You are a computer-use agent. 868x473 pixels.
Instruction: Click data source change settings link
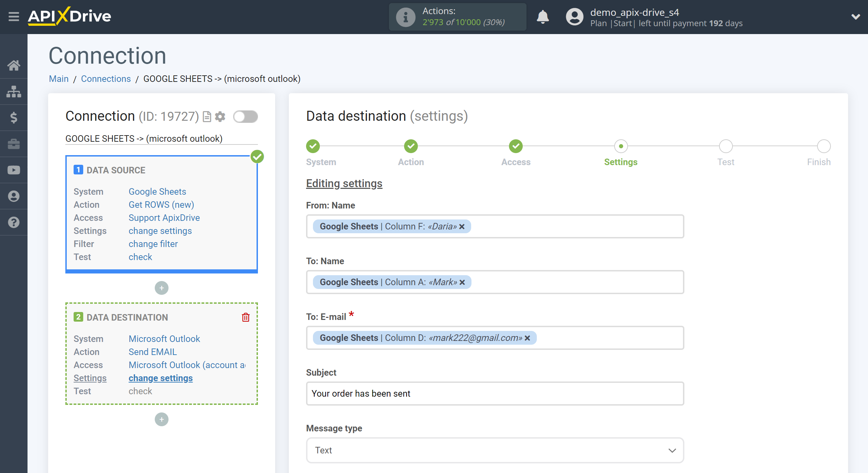click(160, 231)
